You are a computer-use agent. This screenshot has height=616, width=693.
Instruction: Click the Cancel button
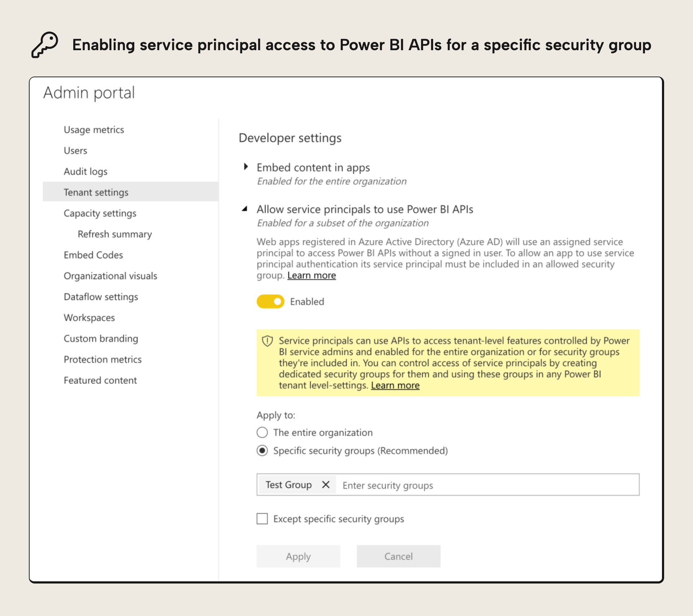click(398, 556)
